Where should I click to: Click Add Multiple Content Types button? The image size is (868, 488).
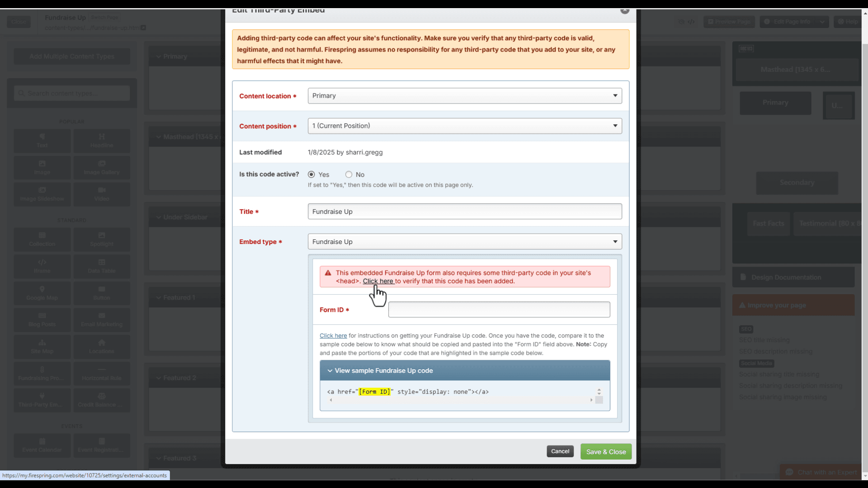coord(72,56)
